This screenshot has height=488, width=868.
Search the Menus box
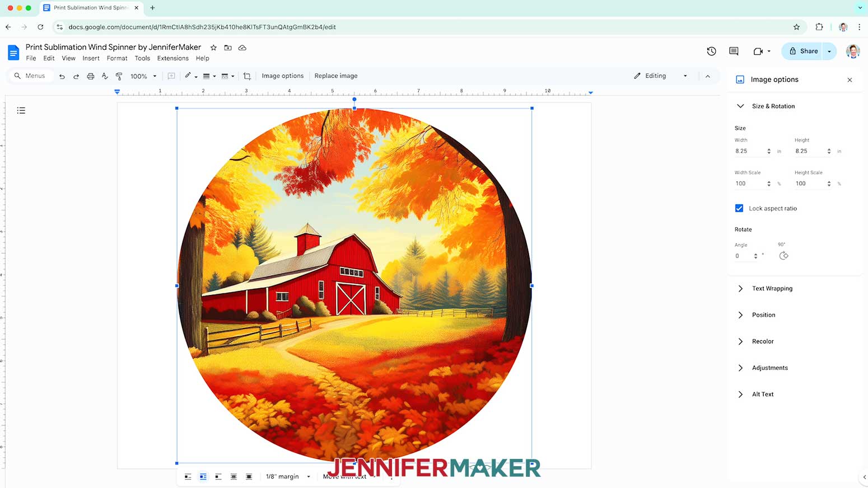pos(31,76)
